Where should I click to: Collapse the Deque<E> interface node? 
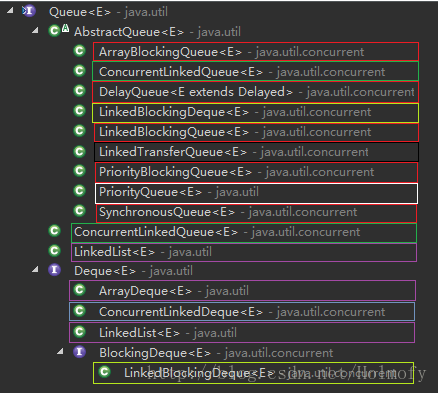[35, 269]
